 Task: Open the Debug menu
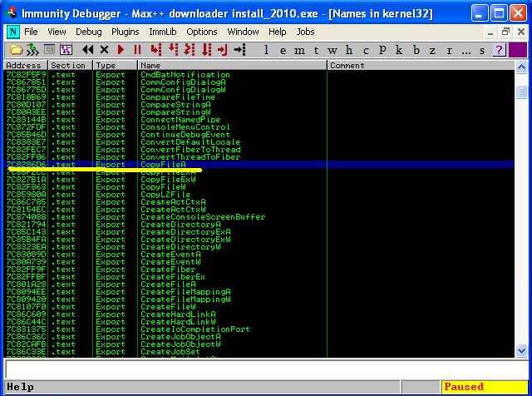click(89, 32)
